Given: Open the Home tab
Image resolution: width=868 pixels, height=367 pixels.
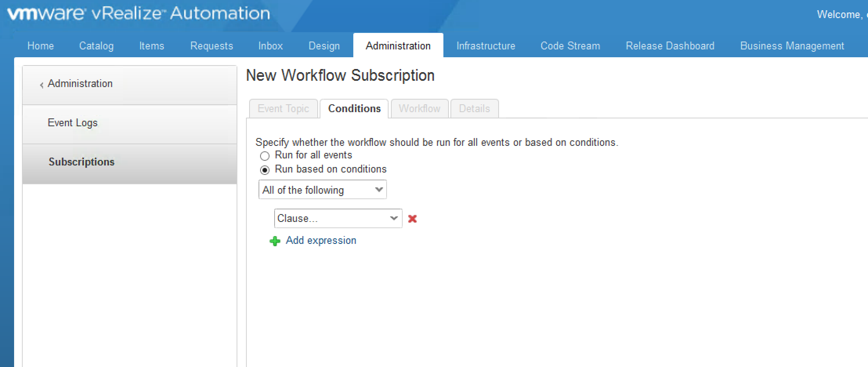Looking at the screenshot, I should coord(40,46).
